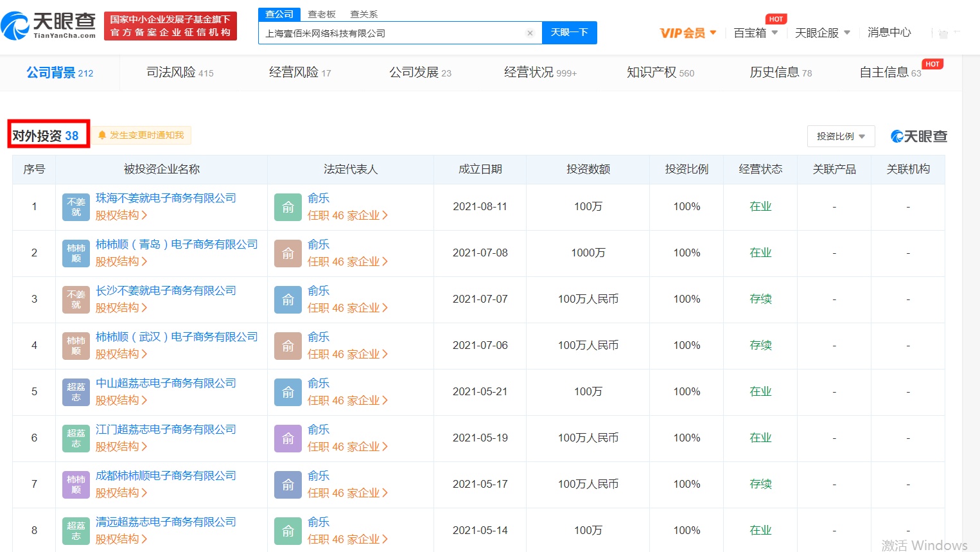Viewport: 980px width, 552px height.
Task: Click the 俞 avatar icon in row 2
Action: point(288,253)
